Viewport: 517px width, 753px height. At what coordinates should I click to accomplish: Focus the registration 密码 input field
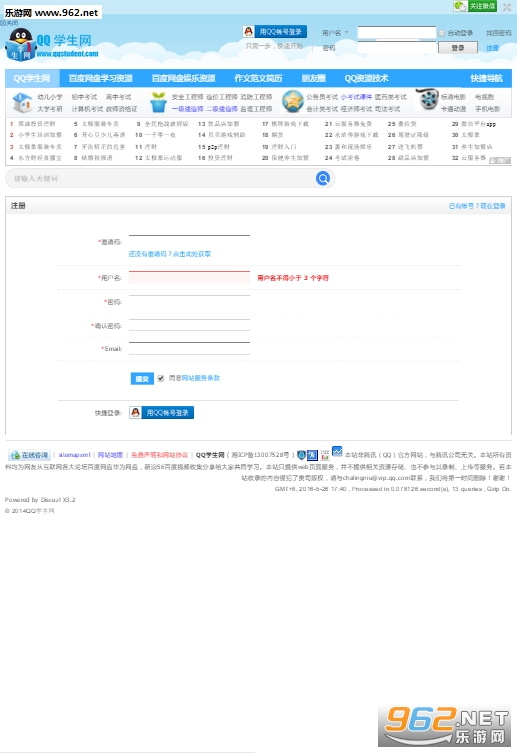coord(189,302)
